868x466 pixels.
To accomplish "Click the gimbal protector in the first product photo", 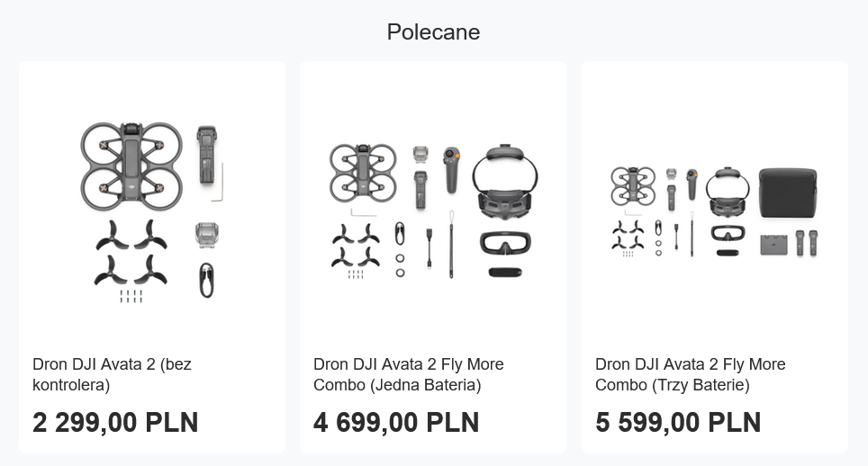I will click(x=206, y=235).
